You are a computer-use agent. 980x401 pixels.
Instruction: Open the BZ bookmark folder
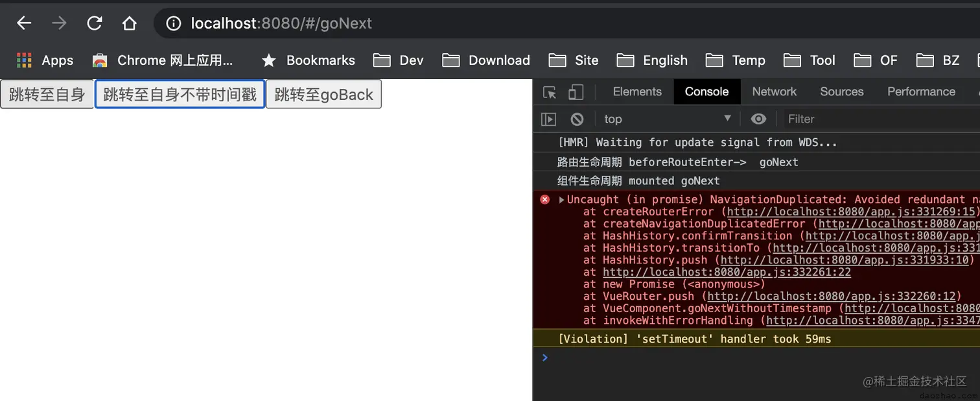(x=938, y=60)
